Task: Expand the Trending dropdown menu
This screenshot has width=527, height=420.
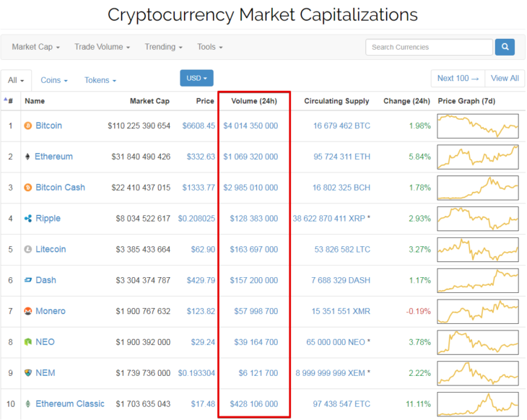Action: click(164, 47)
